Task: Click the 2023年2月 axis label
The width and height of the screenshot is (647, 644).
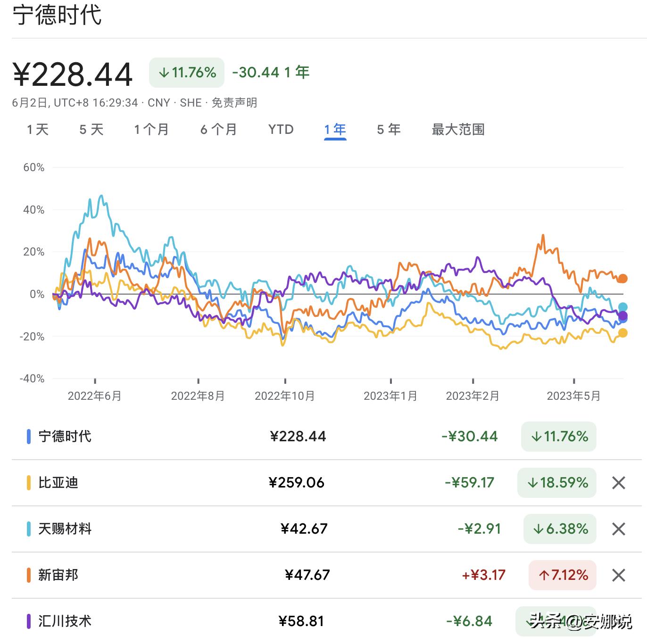Action: [x=473, y=396]
